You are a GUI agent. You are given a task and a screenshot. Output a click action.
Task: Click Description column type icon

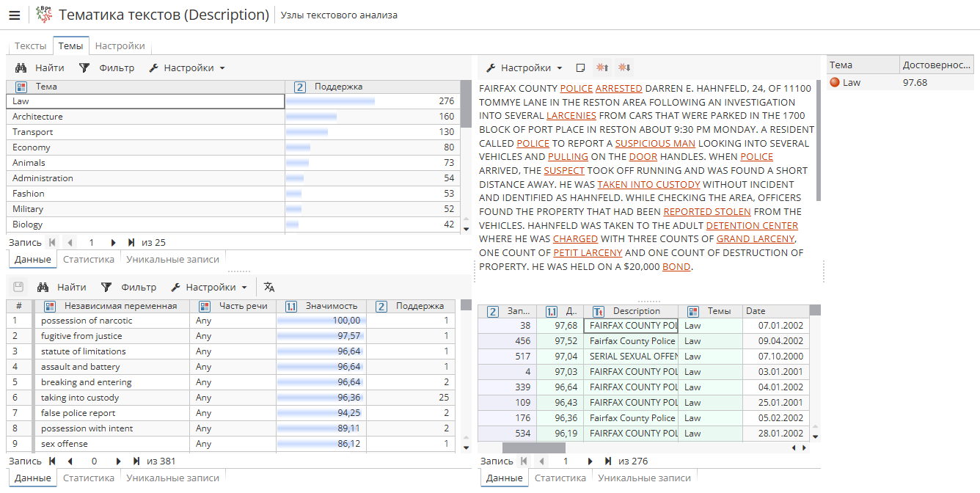[x=598, y=311]
